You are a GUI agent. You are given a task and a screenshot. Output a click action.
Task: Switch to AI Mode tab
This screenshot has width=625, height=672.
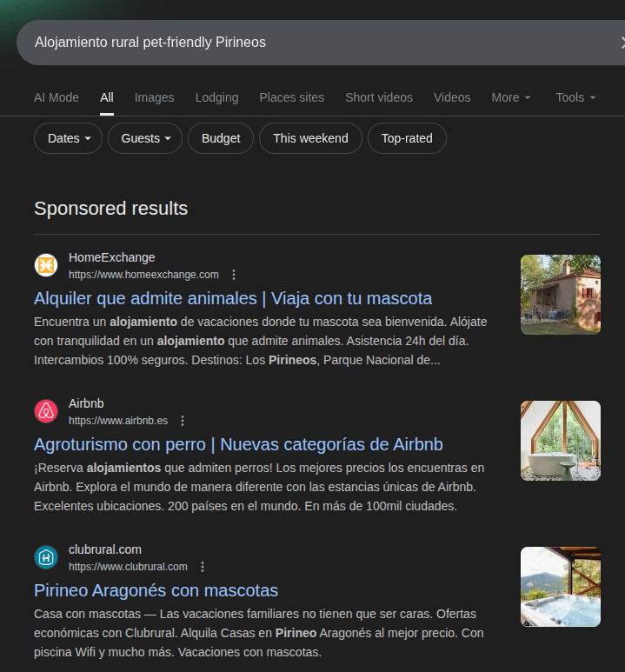tap(57, 97)
